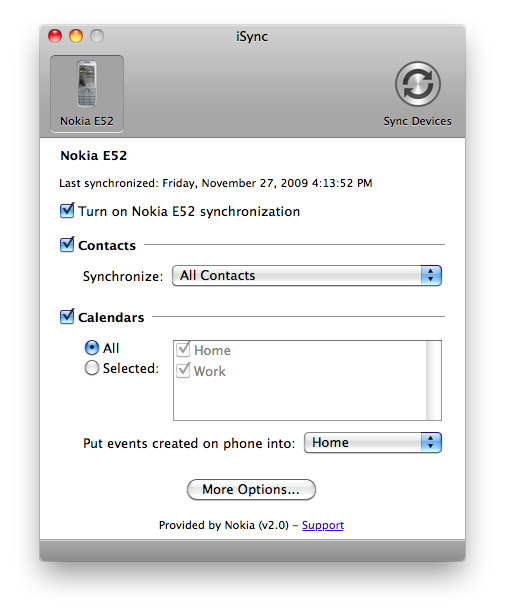Viewport: 505px width, 616px height.
Task: Choose the Selected calendars radio button
Action: pos(92,368)
